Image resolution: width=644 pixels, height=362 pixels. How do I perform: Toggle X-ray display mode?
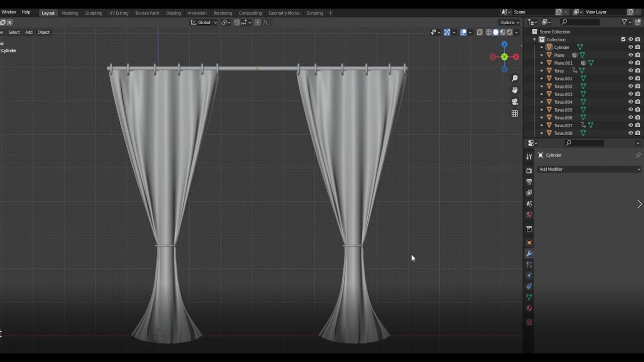(x=479, y=32)
